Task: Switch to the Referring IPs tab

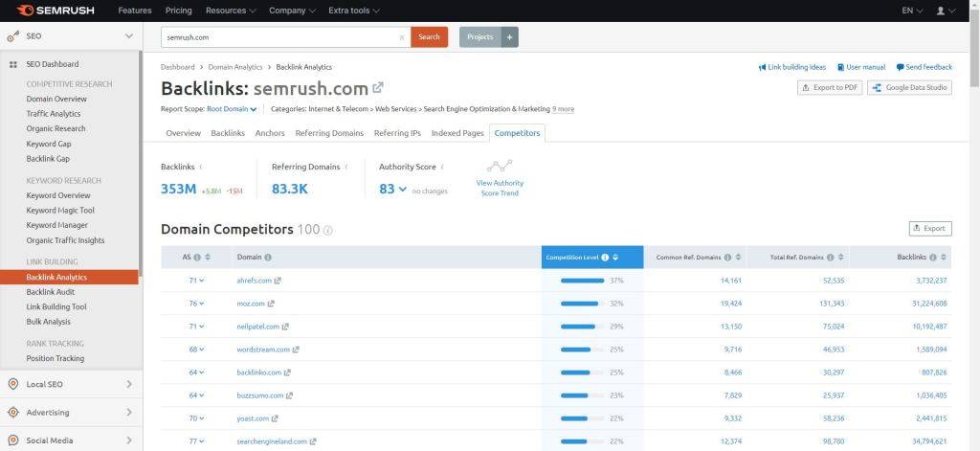Action: pos(397,133)
